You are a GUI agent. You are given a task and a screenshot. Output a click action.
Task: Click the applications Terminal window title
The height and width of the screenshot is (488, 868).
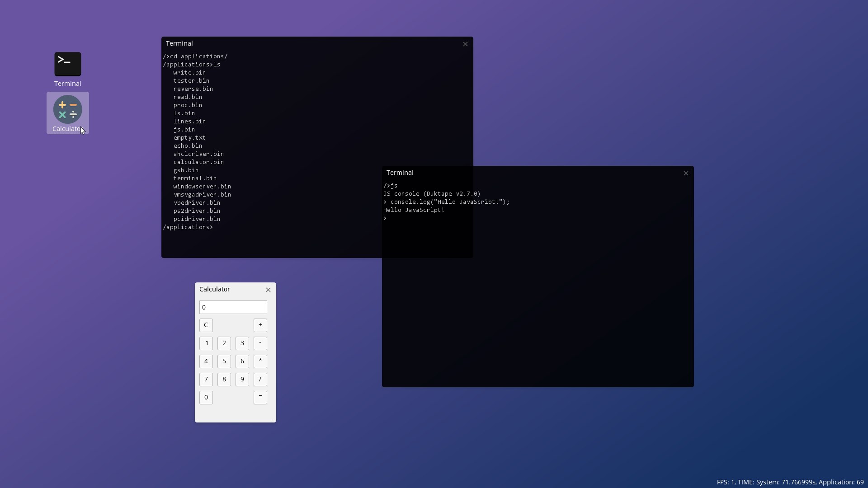coord(179,43)
